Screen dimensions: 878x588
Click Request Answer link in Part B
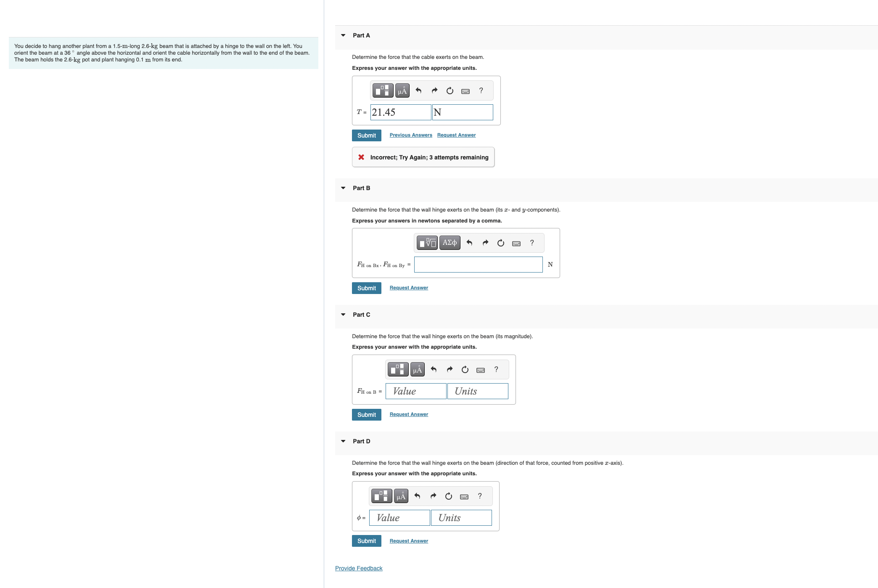[408, 288]
